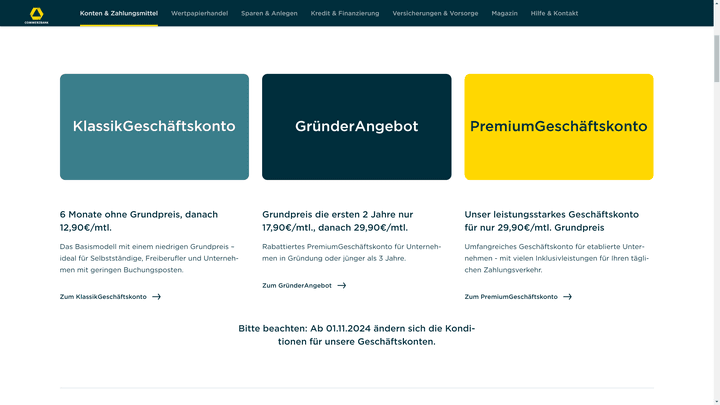The height and width of the screenshot is (405, 720).
Task: Click arrow icon next to Zum PremiumGeschäftskonto
Action: coord(568,297)
